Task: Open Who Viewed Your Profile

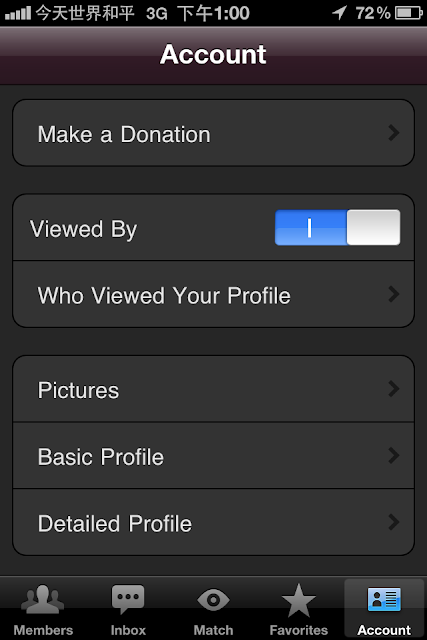Action: [x=214, y=294]
